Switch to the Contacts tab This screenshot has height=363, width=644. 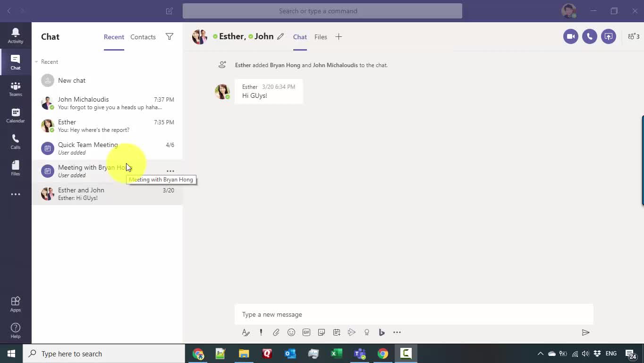click(x=143, y=37)
